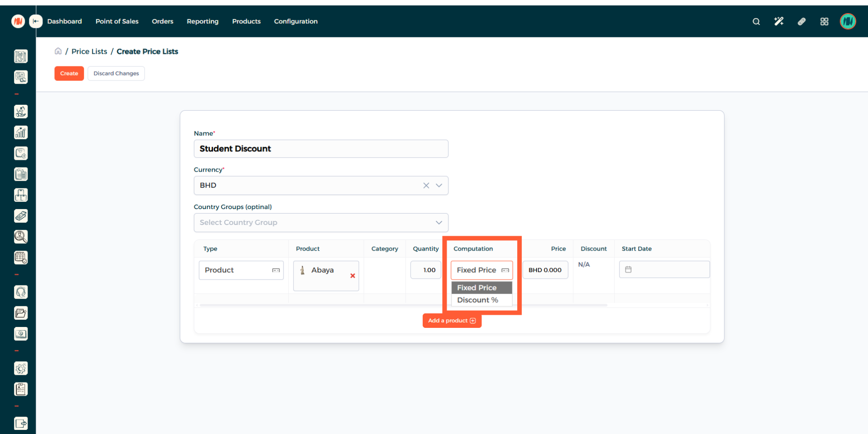Viewport: 868px width, 434px height.
Task: Open the settings gear in left sidebar
Action: coord(21,369)
